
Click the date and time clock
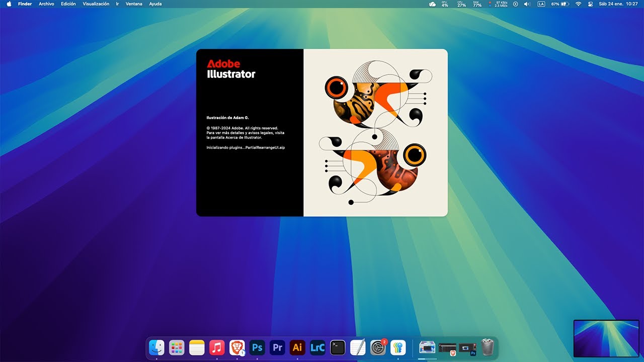coord(618,4)
